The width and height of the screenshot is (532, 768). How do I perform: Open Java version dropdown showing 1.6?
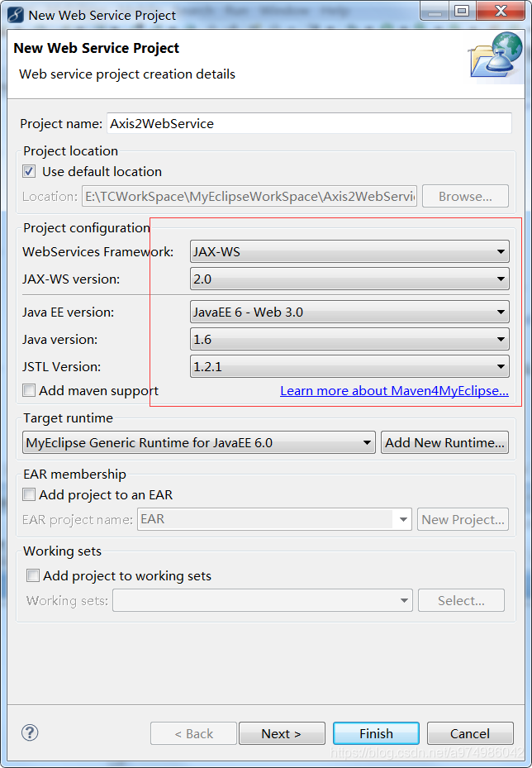click(x=349, y=340)
